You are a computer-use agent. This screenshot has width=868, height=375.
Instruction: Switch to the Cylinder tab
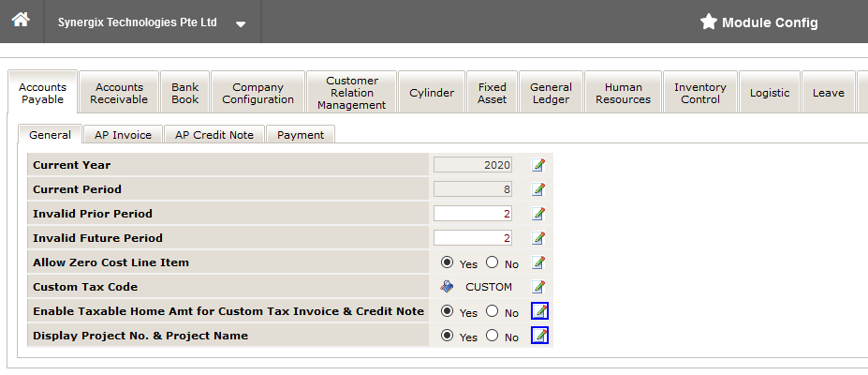point(432,93)
